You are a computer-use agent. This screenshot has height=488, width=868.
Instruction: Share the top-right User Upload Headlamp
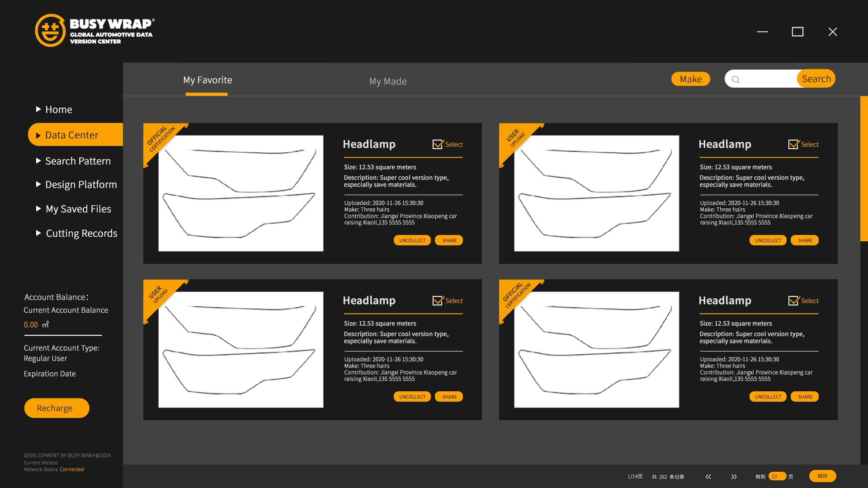[805, 240]
